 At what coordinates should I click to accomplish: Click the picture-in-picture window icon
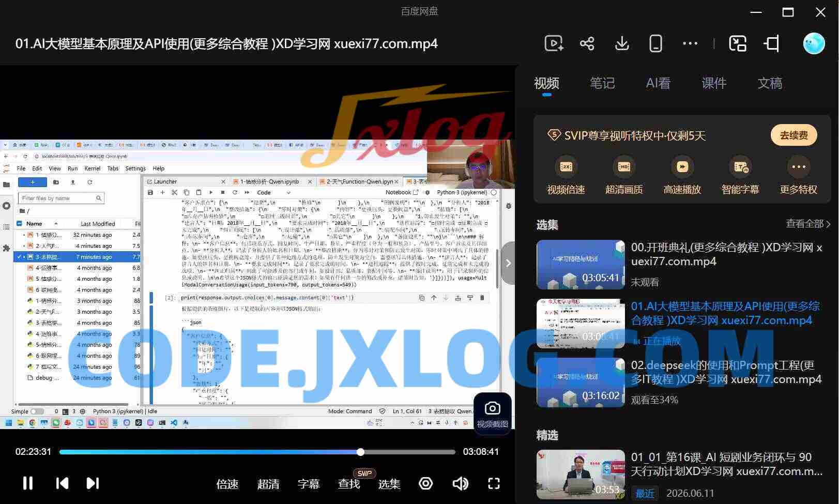[738, 43]
